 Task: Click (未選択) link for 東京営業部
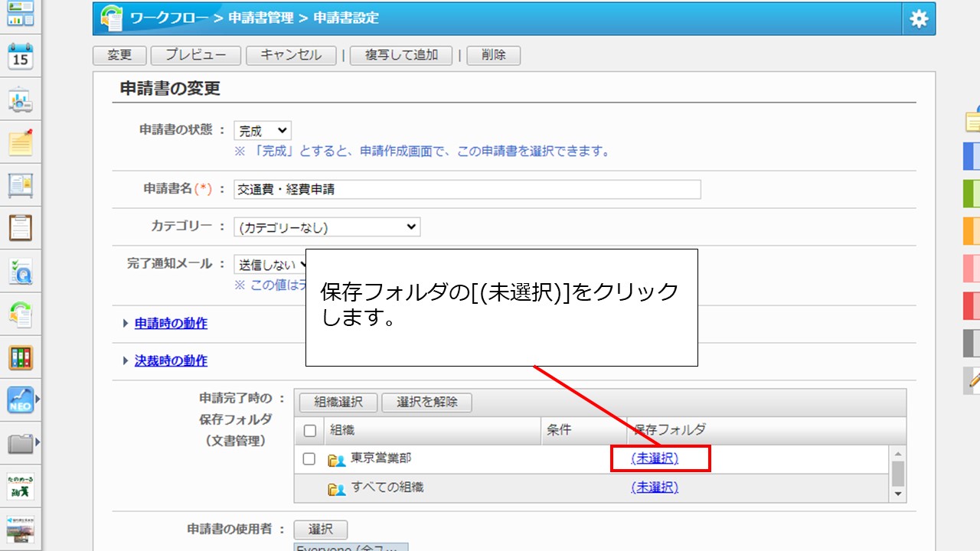pos(655,458)
